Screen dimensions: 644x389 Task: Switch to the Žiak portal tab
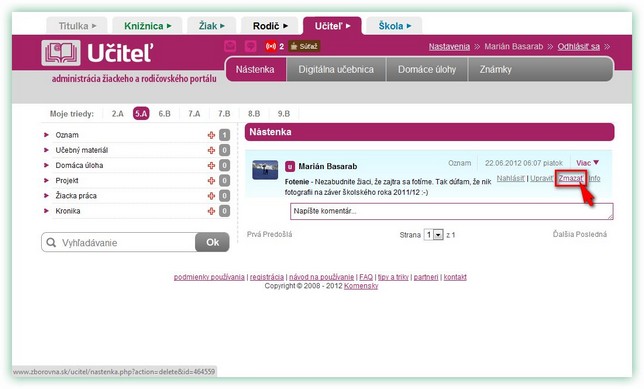coord(212,26)
